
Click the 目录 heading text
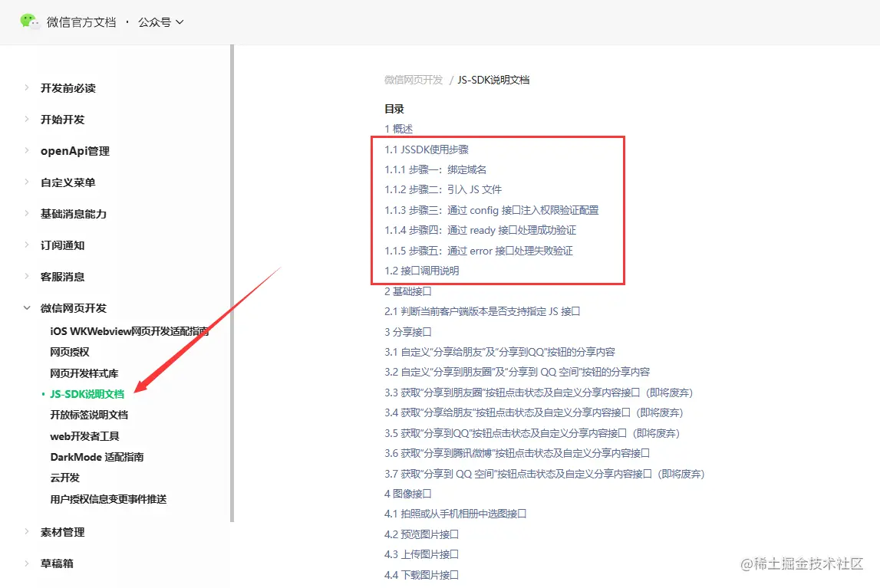[x=394, y=110]
